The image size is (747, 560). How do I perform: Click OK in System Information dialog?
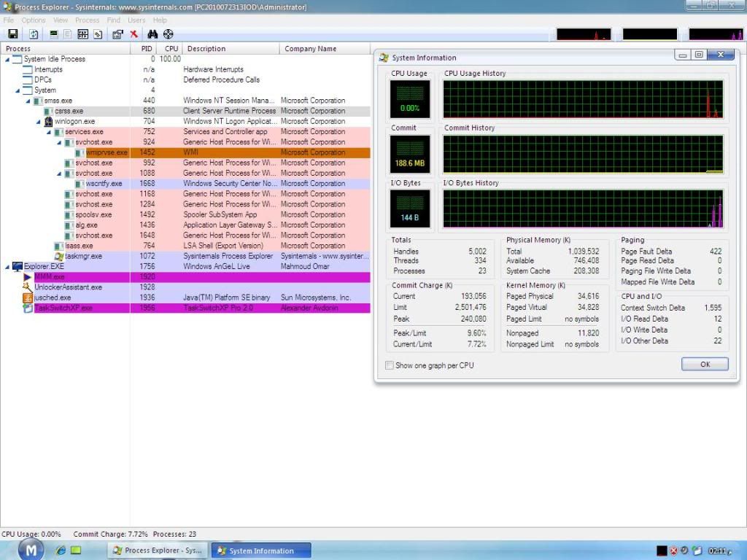point(705,365)
